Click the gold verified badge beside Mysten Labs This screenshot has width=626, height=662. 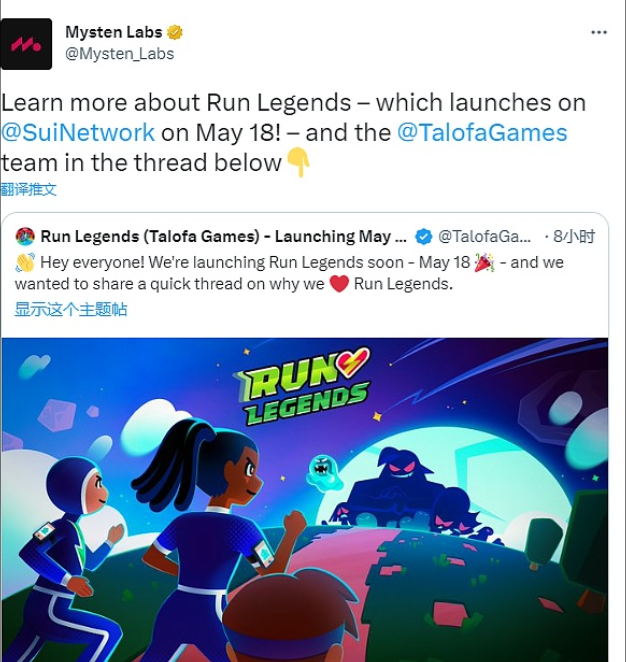pyautogui.click(x=175, y=32)
